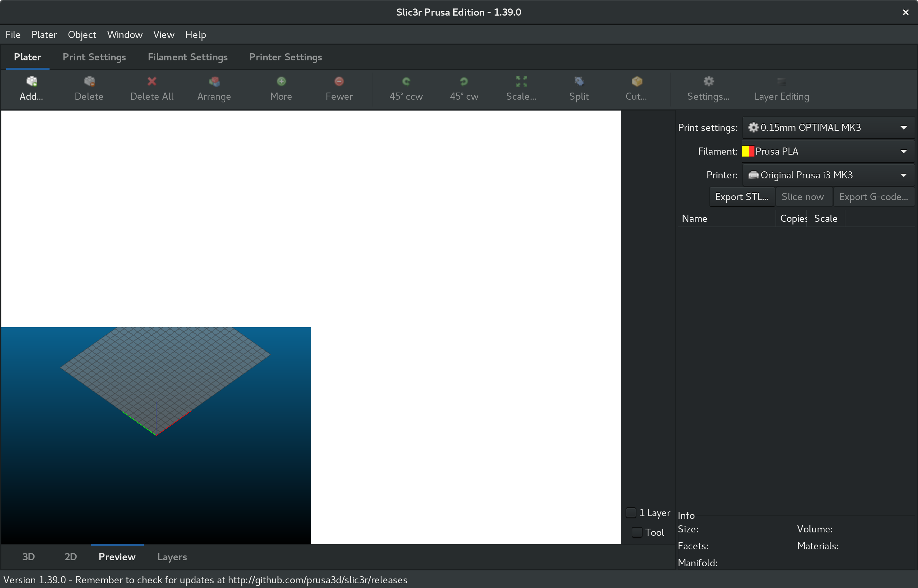Image resolution: width=918 pixels, height=588 pixels.
Task: Click the Export STL button
Action: [742, 197]
